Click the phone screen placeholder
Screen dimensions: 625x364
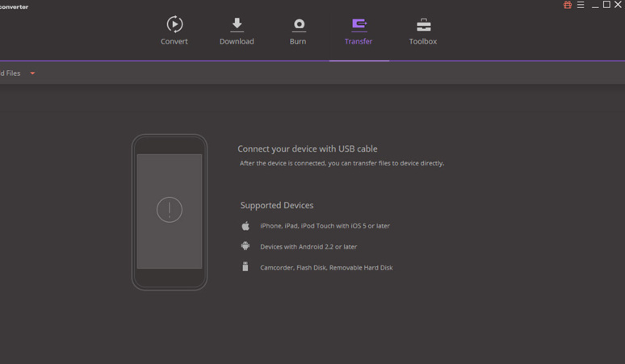tap(170, 211)
